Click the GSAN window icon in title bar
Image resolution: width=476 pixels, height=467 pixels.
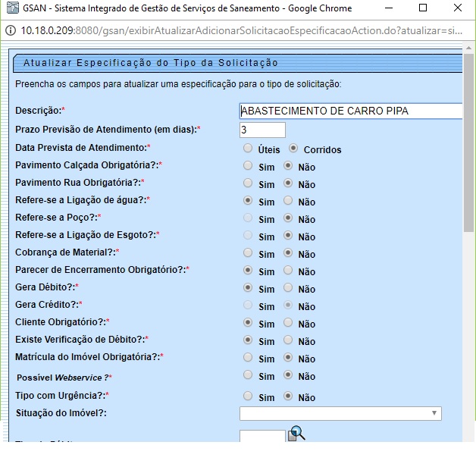click(10, 8)
